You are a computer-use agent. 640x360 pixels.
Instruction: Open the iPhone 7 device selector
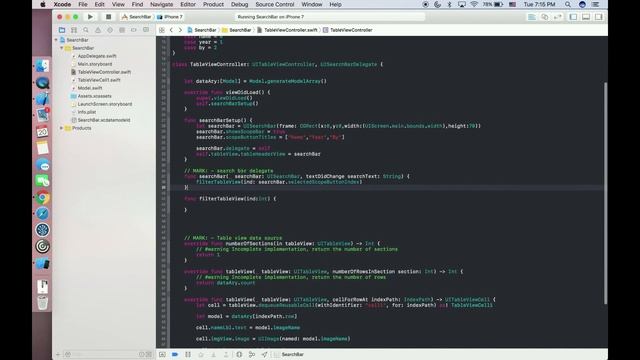(171, 17)
